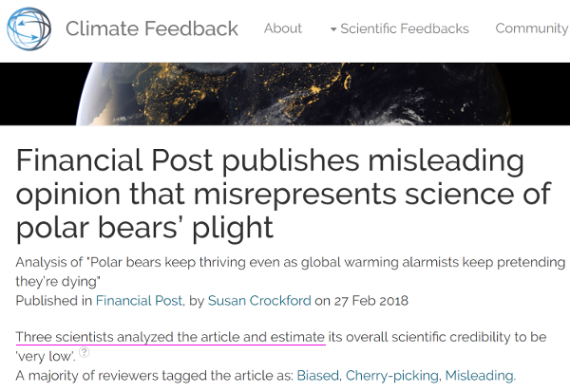Click the Climate Feedback globe logo

pos(28,28)
